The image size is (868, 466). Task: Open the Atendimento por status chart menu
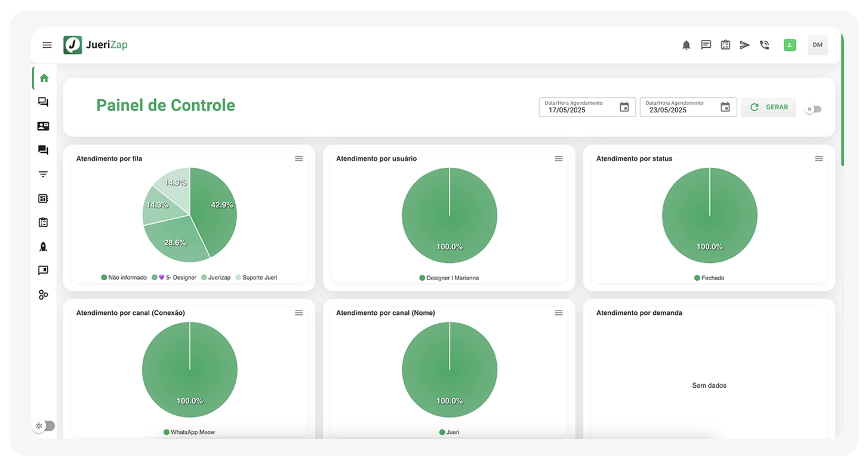pyautogui.click(x=818, y=158)
